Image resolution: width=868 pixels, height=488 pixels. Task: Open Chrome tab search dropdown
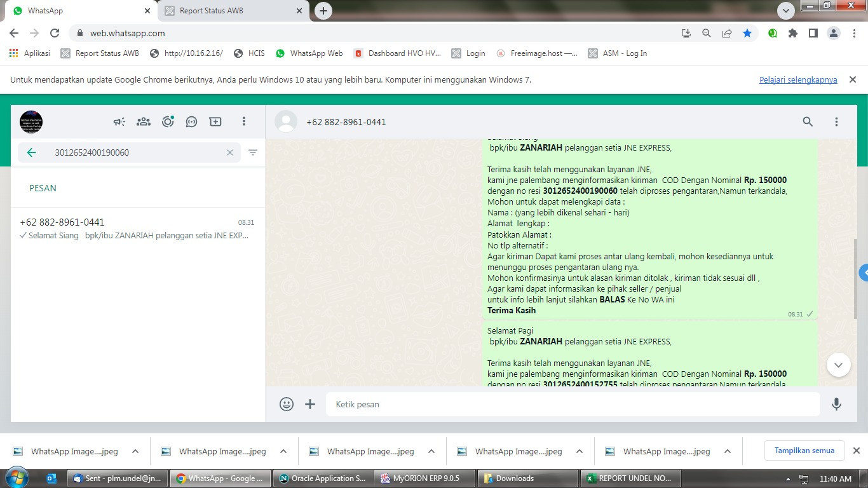pyautogui.click(x=786, y=10)
